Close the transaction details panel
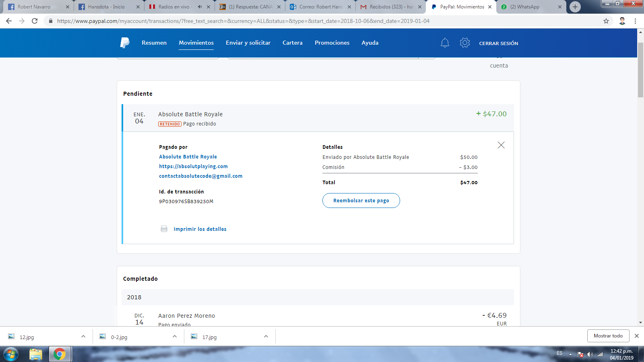This screenshot has width=644, height=362. pyautogui.click(x=501, y=145)
